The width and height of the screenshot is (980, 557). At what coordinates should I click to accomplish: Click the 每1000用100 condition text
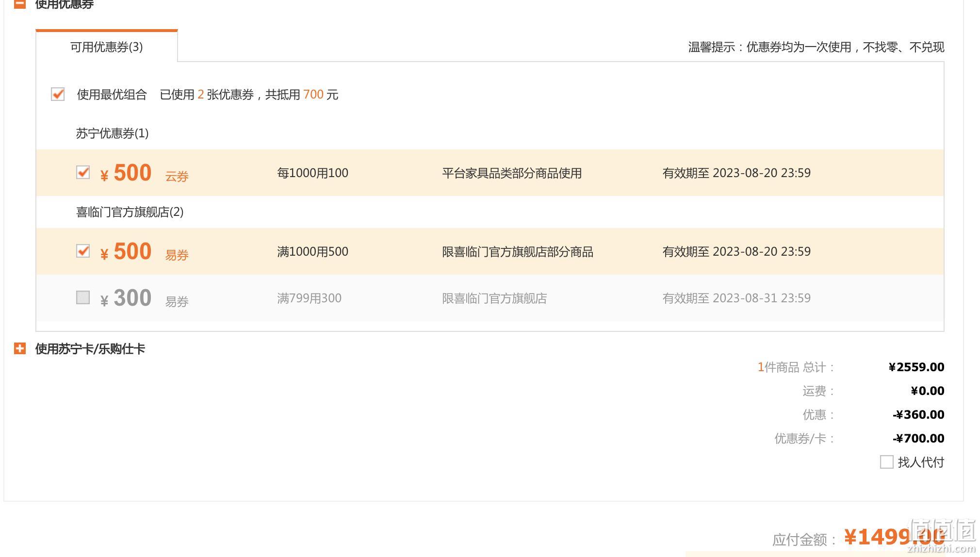pos(312,173)
